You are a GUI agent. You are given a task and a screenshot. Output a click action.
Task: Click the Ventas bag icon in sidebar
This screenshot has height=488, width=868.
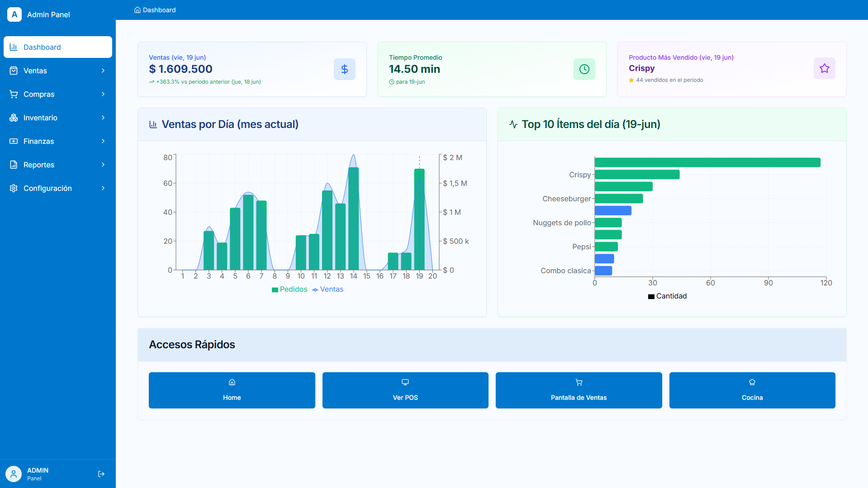point(14,71)
